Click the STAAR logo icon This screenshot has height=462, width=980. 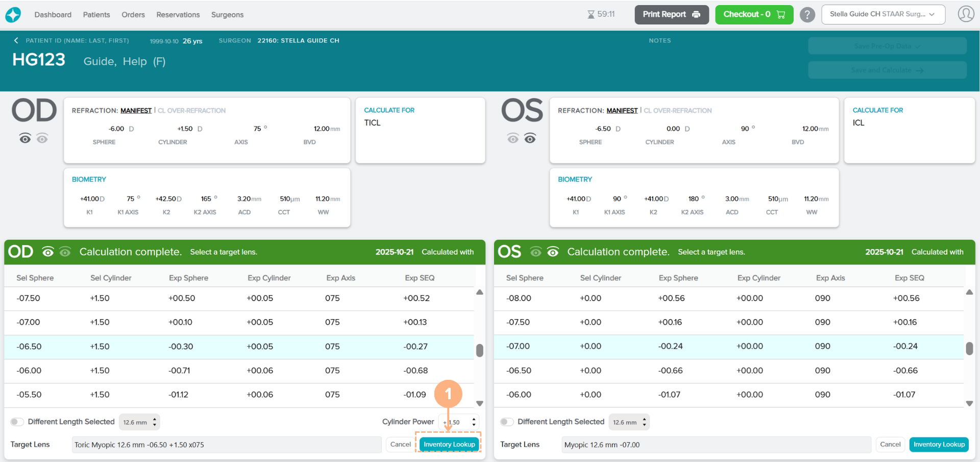13,15
